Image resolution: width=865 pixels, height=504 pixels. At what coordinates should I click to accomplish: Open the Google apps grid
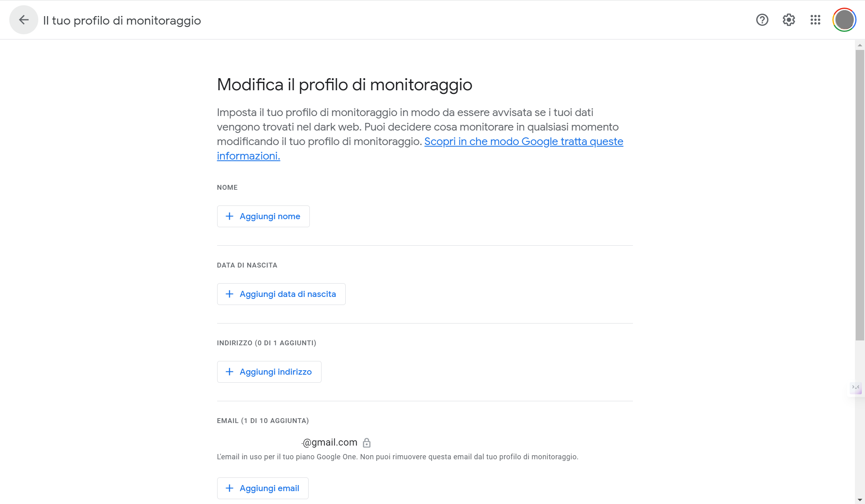(815, 20)
